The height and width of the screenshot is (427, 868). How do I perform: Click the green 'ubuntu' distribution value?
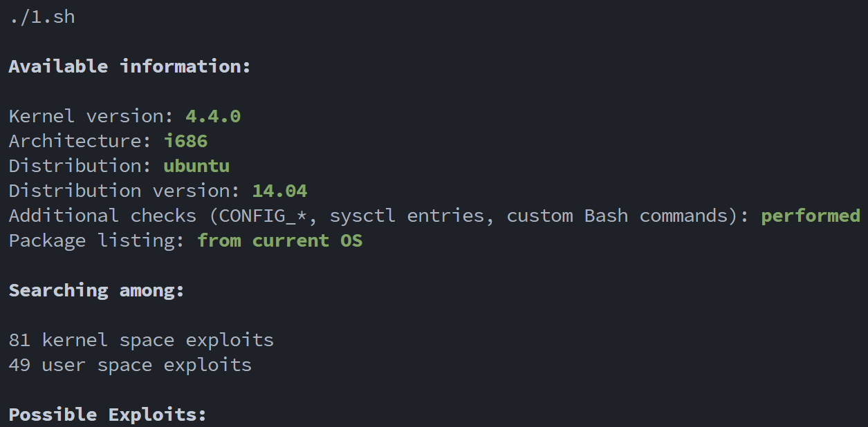(196, 166)
